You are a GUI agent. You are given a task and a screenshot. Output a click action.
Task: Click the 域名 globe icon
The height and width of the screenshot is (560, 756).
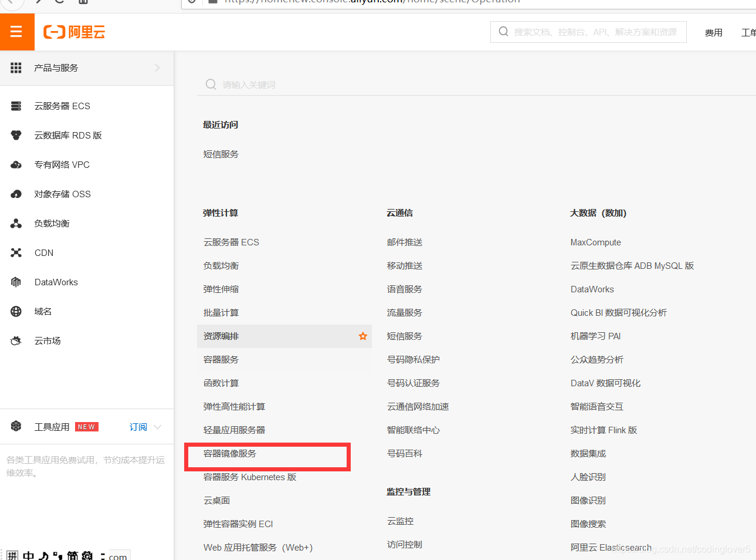pos(16,312)
